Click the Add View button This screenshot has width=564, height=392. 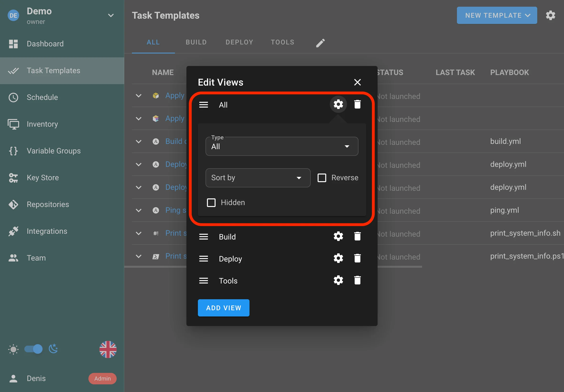click(x=223, y=308)
